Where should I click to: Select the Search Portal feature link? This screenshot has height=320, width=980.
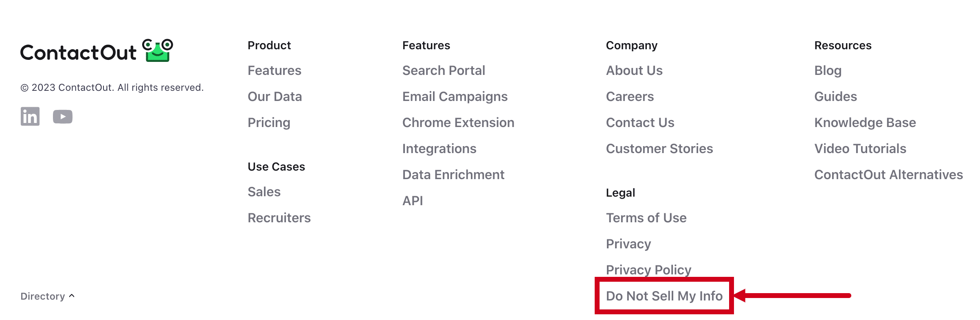point(444,70)
